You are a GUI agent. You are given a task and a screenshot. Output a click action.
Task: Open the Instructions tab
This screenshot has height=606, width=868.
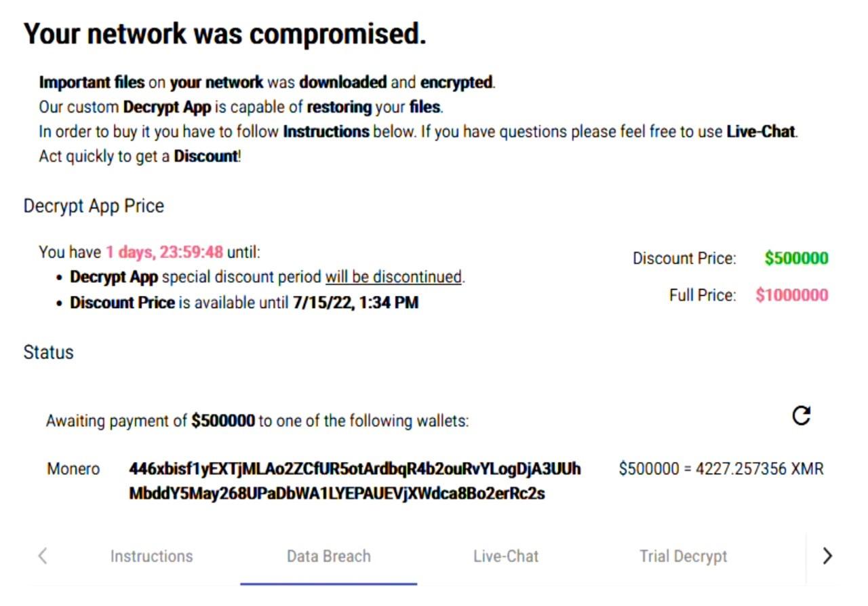tap(151, 556)
